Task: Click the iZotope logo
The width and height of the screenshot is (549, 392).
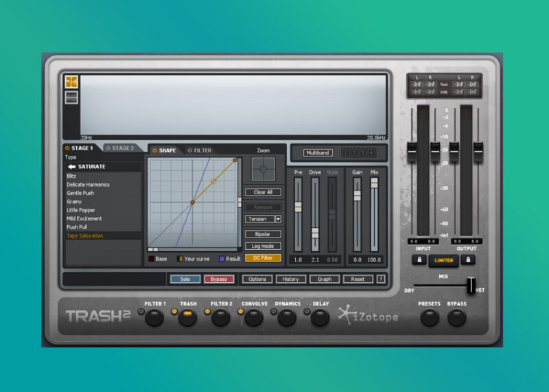Action: (x=369, y=315)
